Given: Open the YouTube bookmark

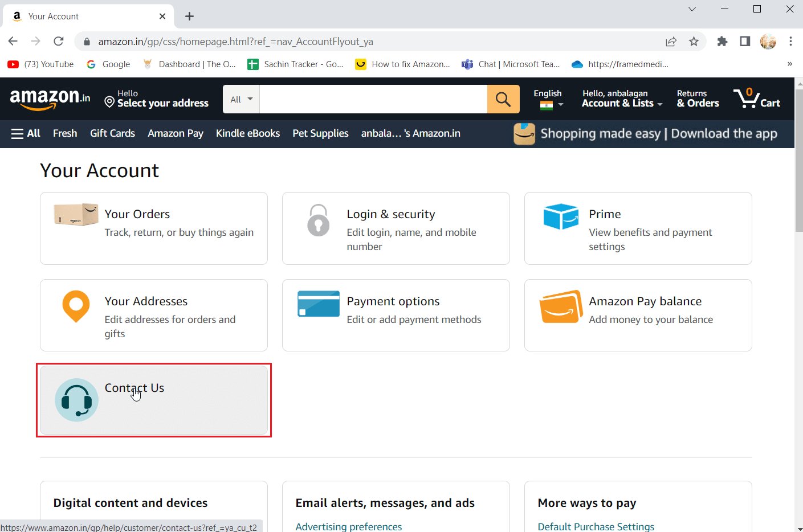Looking at the screenshot, I should pyautogui.click(x=41, y=64).
